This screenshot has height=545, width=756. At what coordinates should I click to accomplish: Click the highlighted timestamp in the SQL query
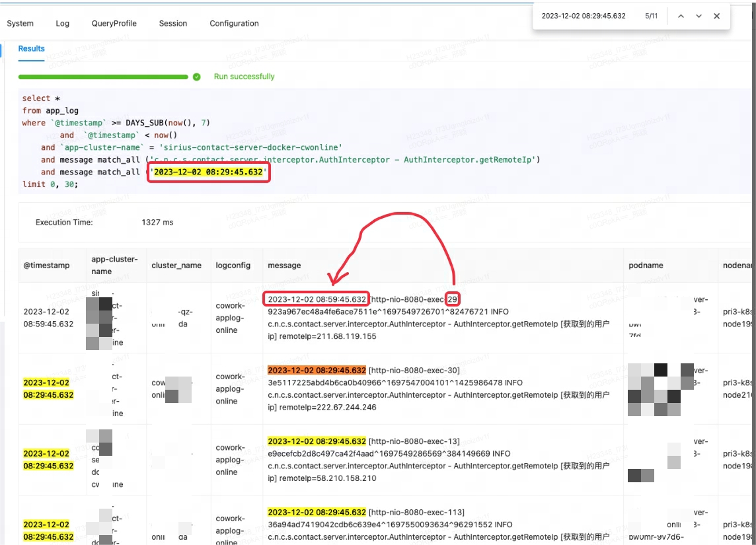209,172
